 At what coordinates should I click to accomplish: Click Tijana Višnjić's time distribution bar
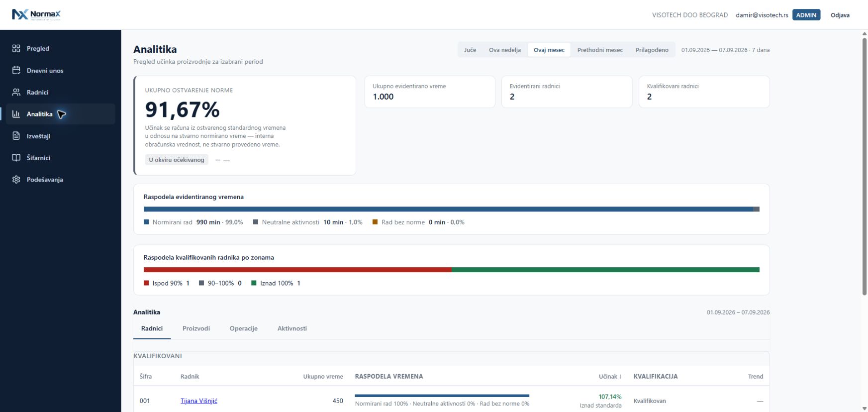[x=442, y=396]
